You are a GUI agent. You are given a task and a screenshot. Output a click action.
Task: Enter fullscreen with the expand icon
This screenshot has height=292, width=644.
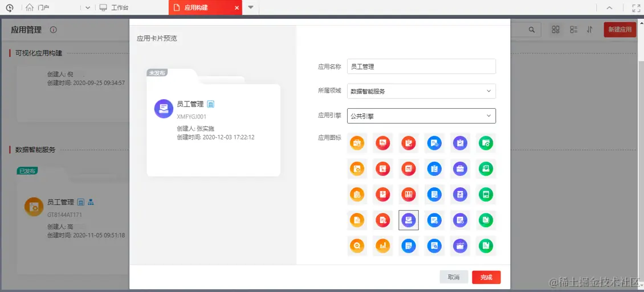[x=636, y=8]
